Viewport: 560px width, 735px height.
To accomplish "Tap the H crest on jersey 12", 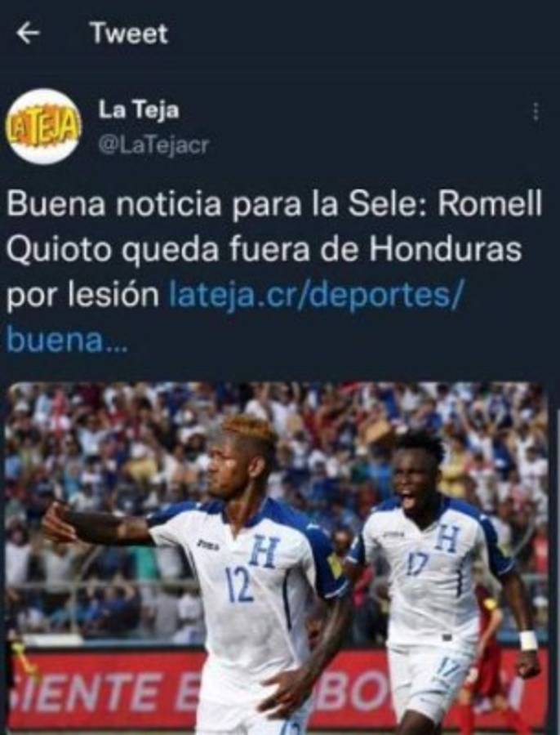I will (x=264, y=550).
